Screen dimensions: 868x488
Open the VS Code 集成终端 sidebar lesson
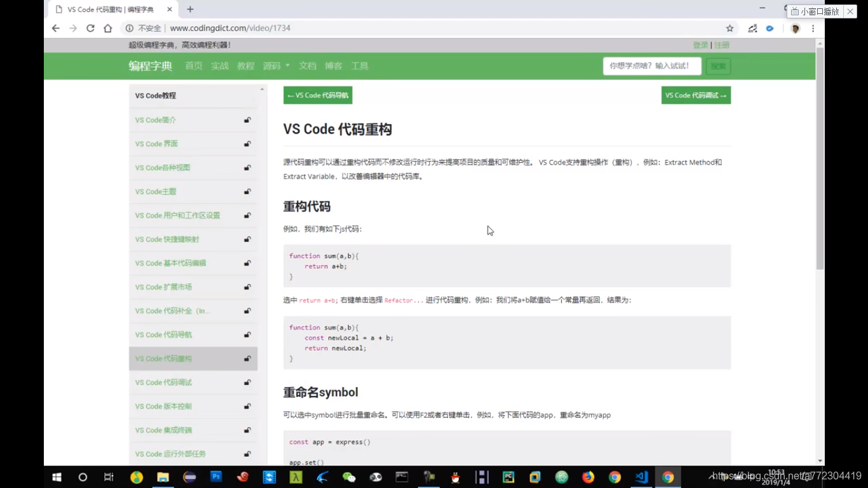(x=163, y=430)
